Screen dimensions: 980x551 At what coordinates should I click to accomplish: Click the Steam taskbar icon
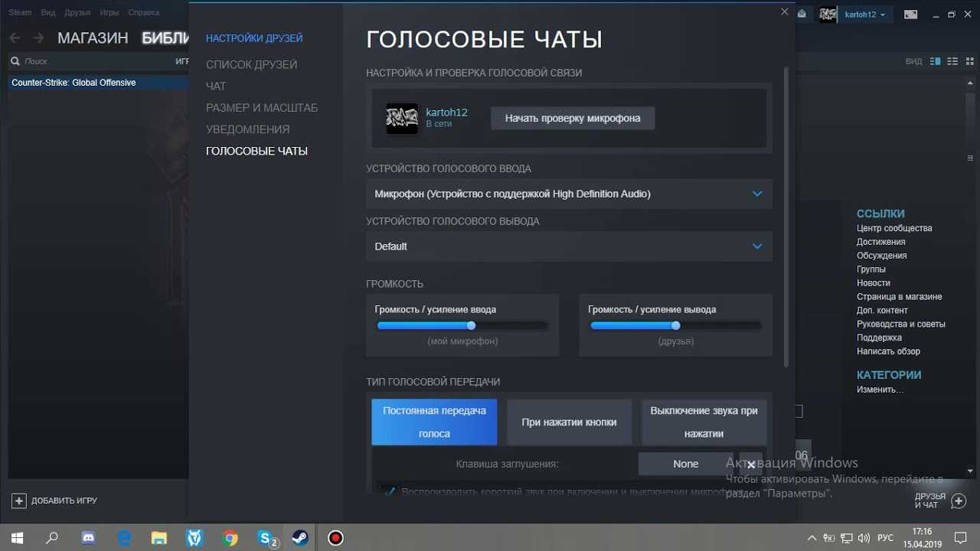point(300,538)
